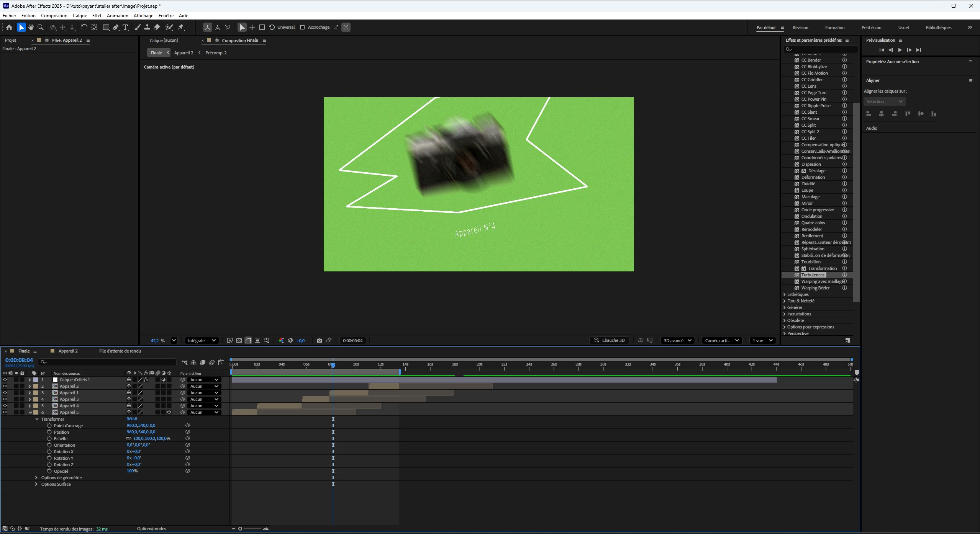Viewport: 980px width, 534px height.
Task: Select the Horizontal Type tool
Action: [125, 27]
